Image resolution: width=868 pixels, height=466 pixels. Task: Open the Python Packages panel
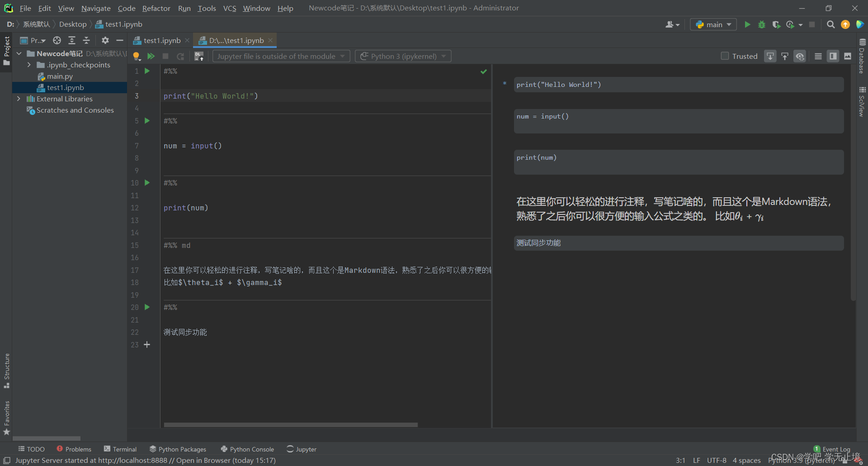(x=178, y=449)
